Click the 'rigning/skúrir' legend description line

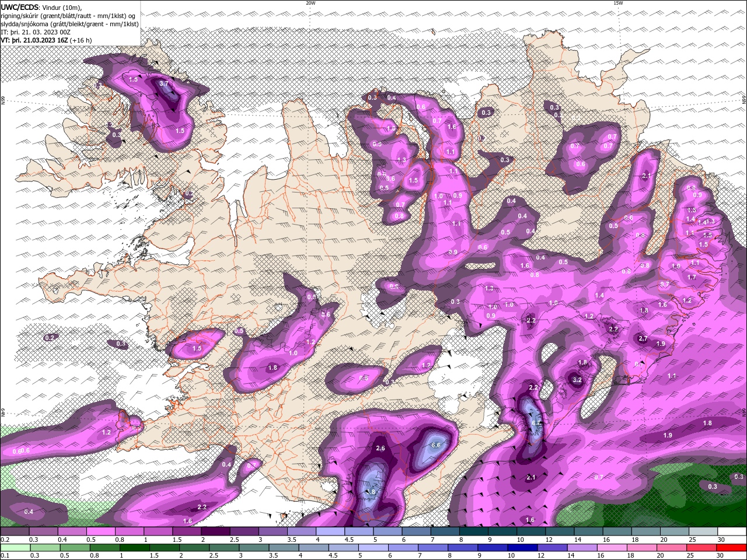pos(68,16)
